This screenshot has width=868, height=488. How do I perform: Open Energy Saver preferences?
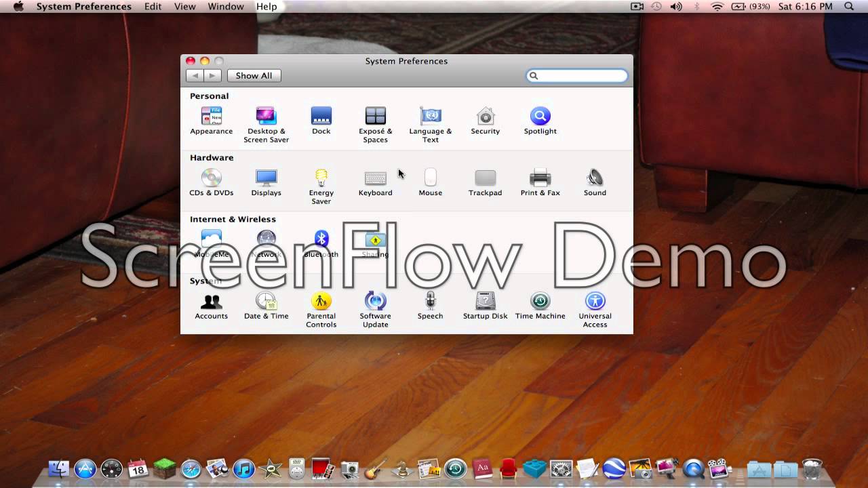[x=321, y=187]
